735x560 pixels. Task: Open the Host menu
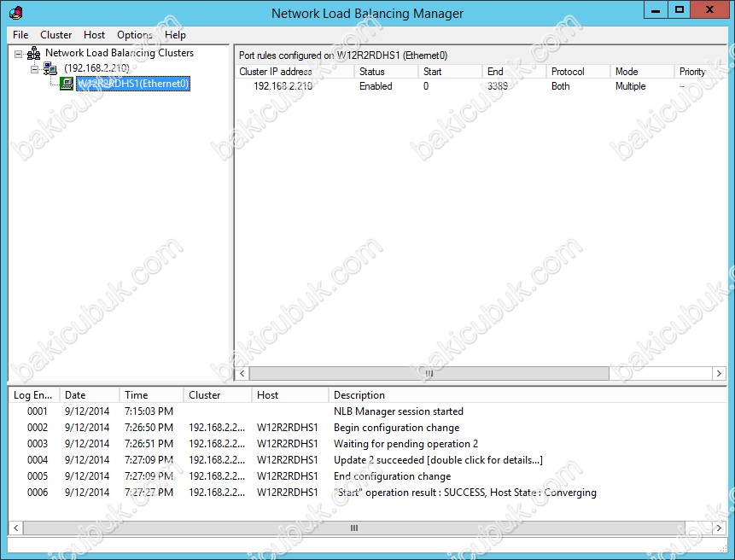pyautogui.click(x=94, y=35)
